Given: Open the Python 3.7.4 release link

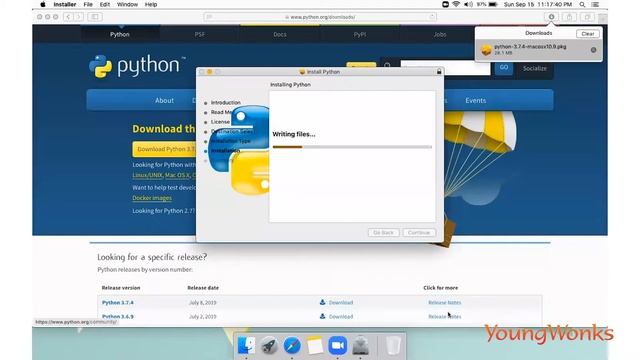Looking at the screenshot, I should point(118,302).
